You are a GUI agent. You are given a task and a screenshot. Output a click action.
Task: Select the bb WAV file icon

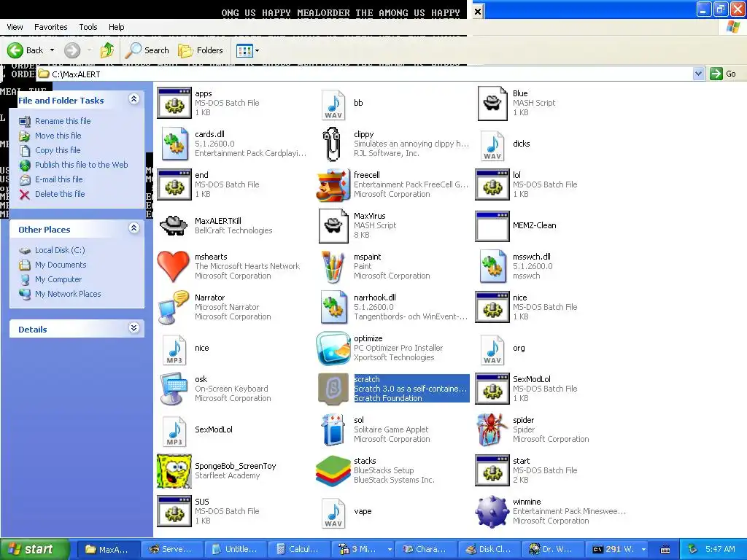coord(333,105)
